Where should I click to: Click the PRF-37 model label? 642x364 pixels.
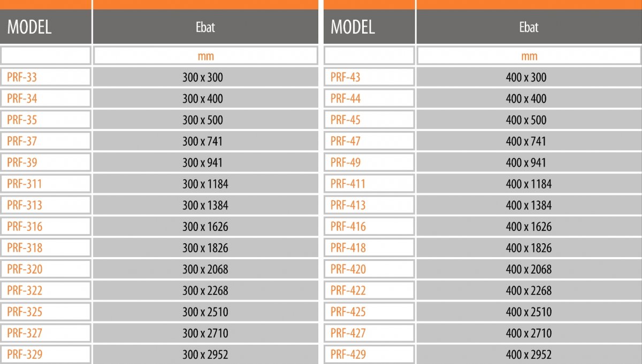click(x=22, y=141)
